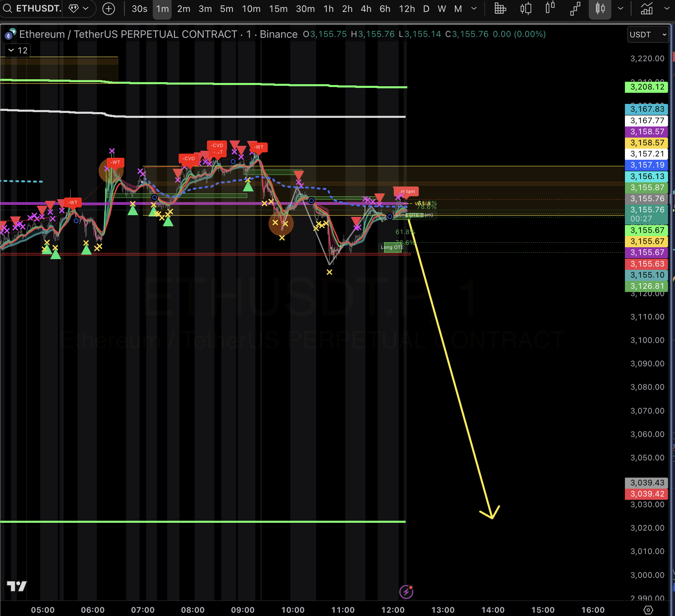The width and height of the screenshot is (675, 616).
Task: Expand the indicators dropdown arrow
Action: point(667,9)
